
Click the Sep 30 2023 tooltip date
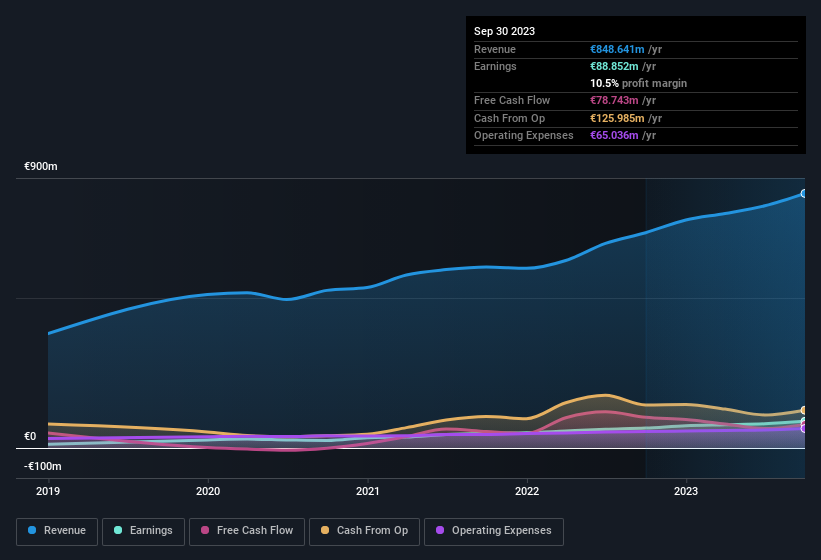click(504, 31)
